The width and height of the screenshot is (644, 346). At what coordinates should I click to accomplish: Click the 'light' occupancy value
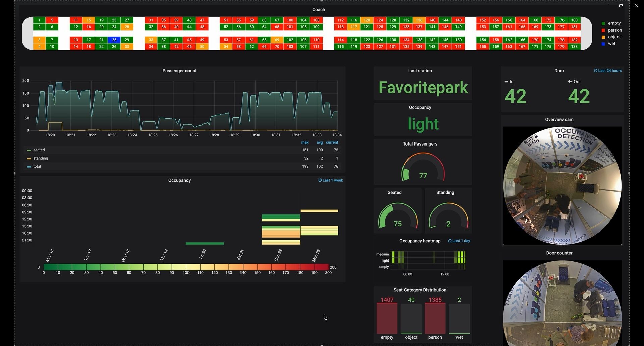[423, 124]
